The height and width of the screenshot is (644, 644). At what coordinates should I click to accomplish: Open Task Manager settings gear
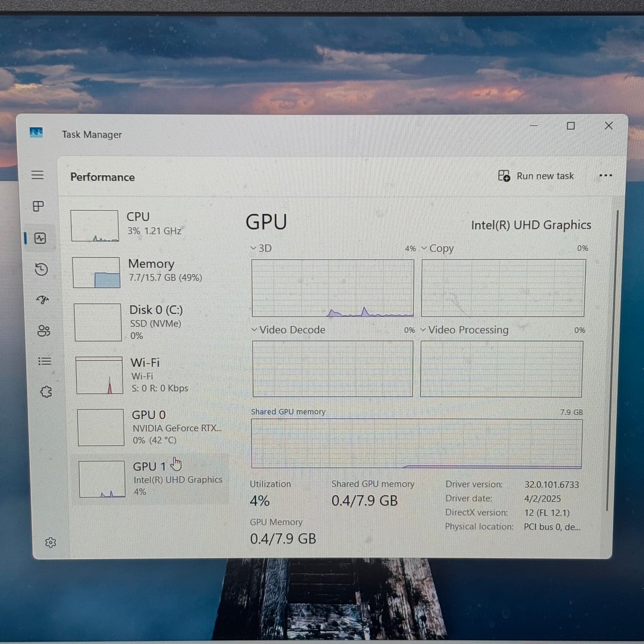(50, 542)
